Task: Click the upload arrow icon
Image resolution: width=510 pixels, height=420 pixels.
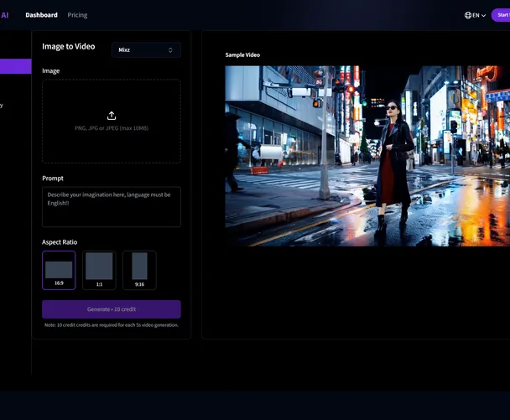Action: tap(112, 116)
